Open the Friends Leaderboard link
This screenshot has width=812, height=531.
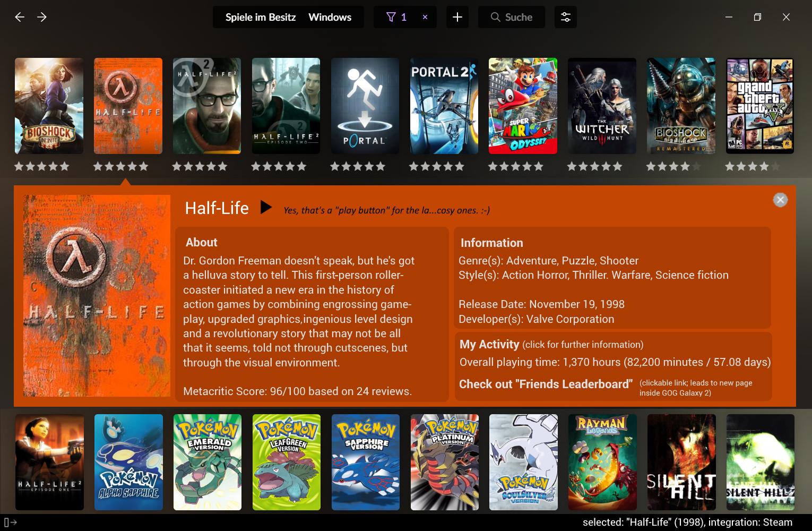[x=546, y=384]
